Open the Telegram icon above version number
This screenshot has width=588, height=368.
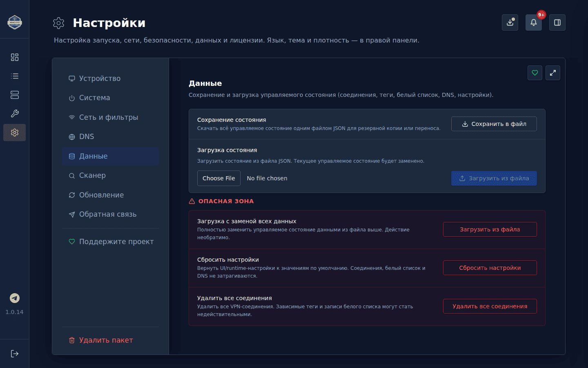15,298
